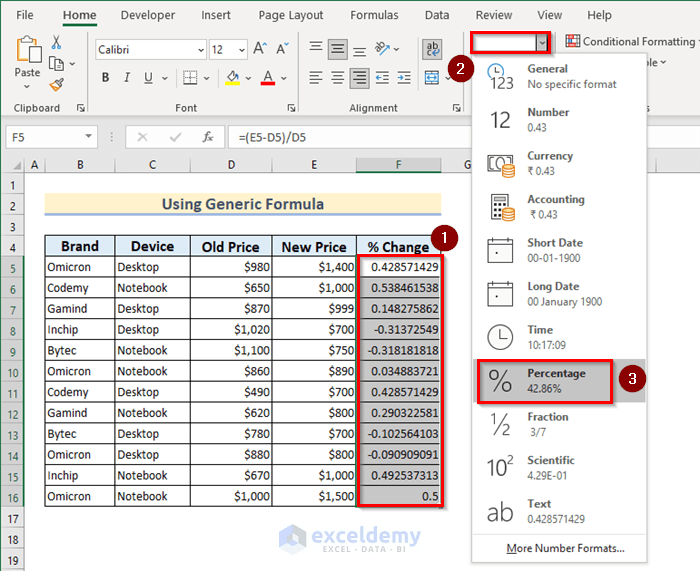This screenshot has height=571, width=700.
Task: Open the Number Format dropdown arrow
Action: tap(542, 43)
